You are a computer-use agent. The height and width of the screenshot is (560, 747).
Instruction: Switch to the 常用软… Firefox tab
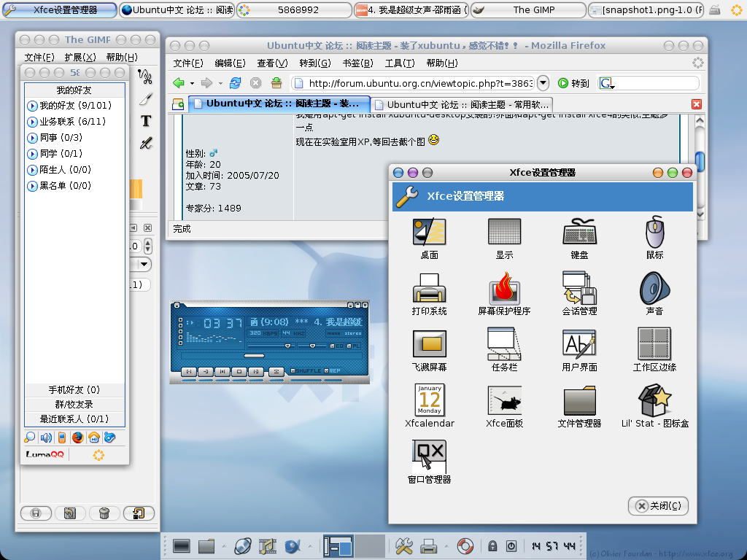(462, 104)
